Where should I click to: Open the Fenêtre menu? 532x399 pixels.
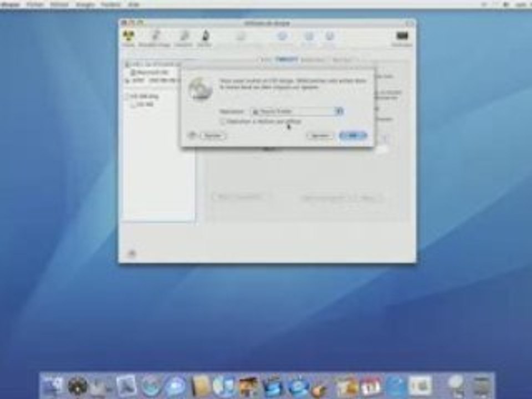(111, 4)
